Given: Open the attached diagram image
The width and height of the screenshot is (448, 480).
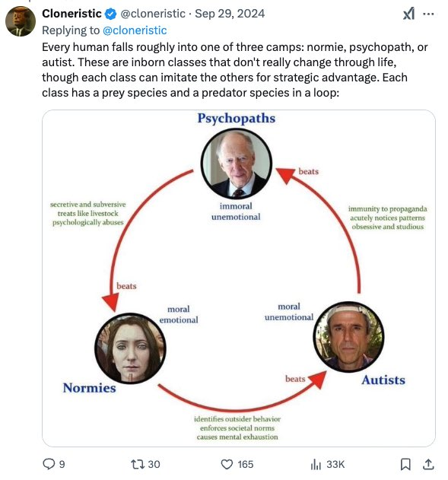Looking at the screenshot, I should pos(239,278).
